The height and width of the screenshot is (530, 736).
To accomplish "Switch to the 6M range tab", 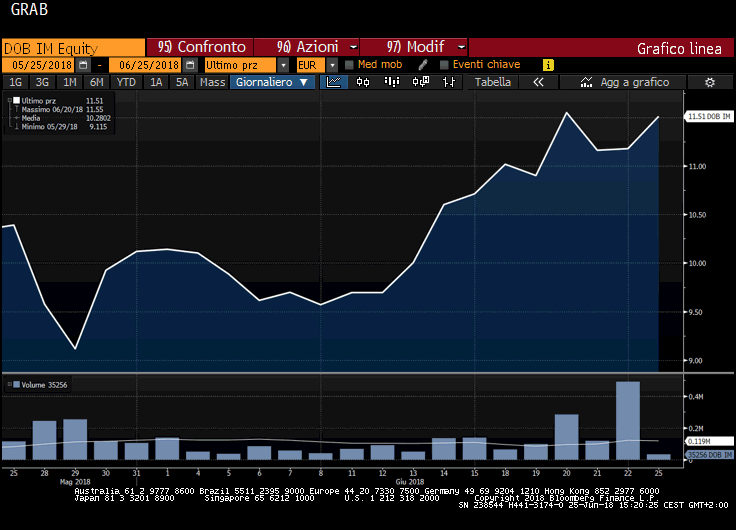I will point(96,82).
